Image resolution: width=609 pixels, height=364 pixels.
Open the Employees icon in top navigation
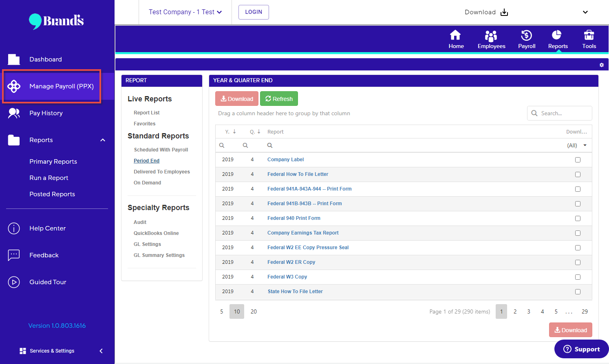(x=491, y=36)
